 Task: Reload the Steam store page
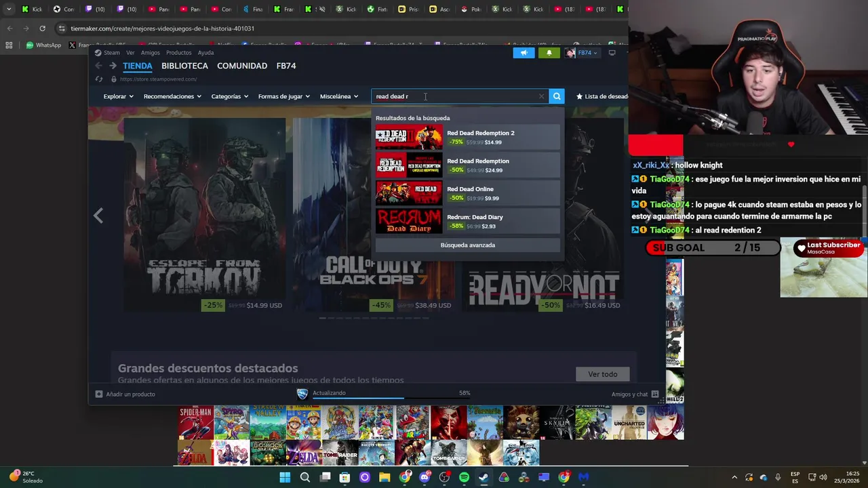[x=99, y=79]
